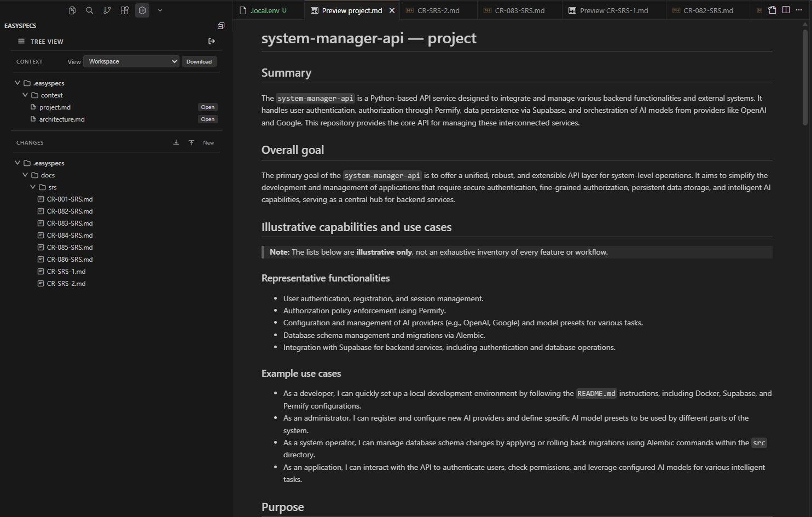Image resolution: width=812 pixels, height=517 pixels.
Task: Click the editor vertical scrollbar thumb
Action: point(805,77)
